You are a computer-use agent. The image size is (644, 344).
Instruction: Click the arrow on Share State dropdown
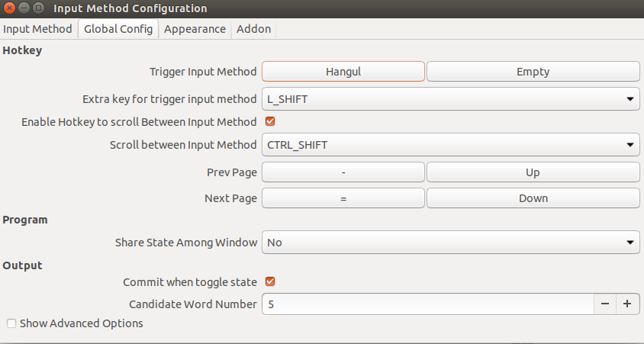click(630, 243)
